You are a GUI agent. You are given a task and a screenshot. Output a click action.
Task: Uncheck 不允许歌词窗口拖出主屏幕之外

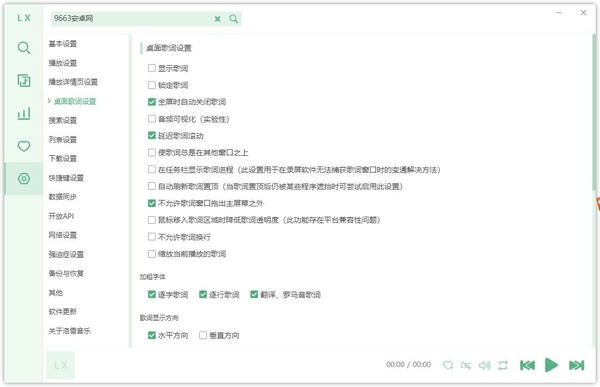152,203
